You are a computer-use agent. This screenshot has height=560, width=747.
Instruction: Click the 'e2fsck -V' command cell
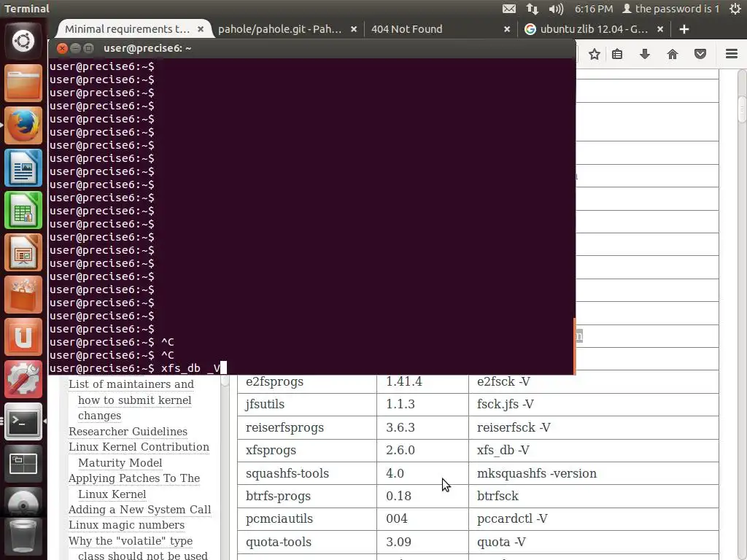594,381
